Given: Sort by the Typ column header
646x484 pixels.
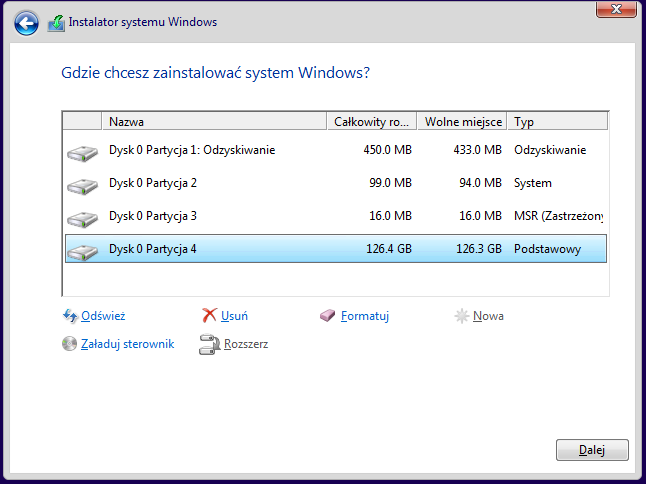Looking at the screenshot, I should pos(557,122).
